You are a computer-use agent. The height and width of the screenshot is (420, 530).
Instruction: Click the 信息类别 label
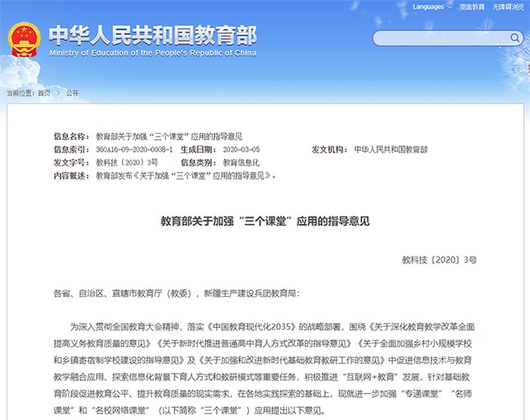click(198, 163)
